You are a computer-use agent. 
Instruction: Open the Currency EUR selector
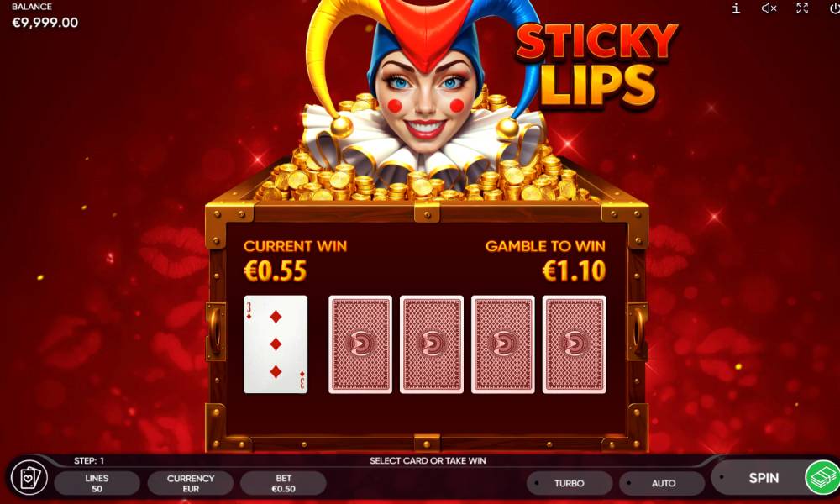190,483
